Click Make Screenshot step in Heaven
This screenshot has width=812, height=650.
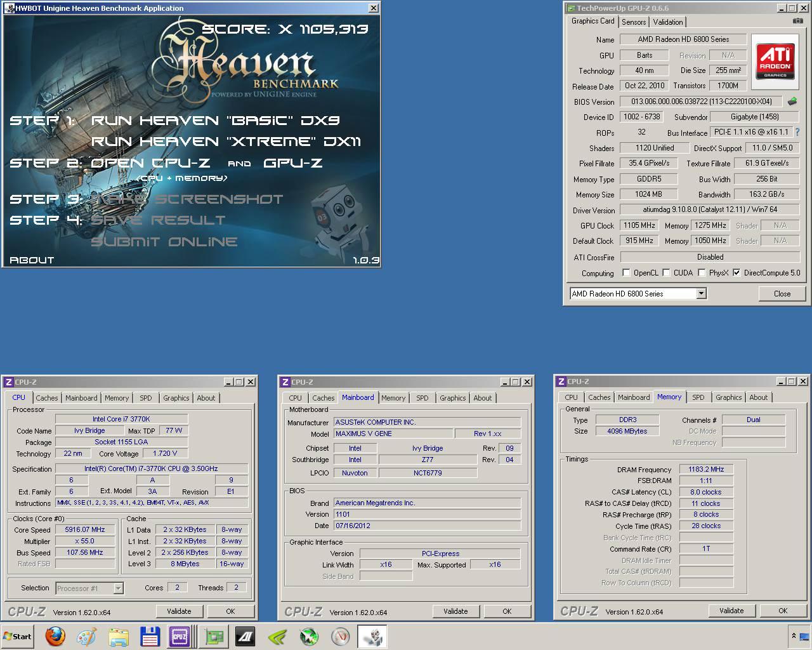(187, 199)
